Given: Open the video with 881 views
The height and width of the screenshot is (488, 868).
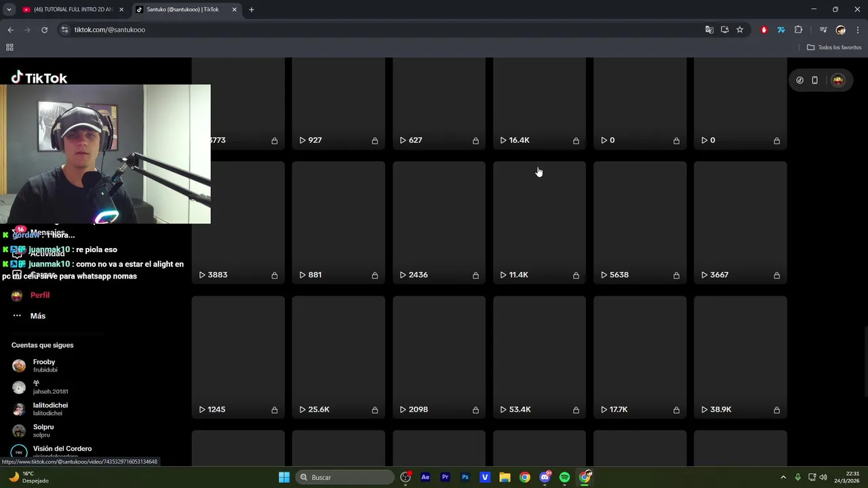Looking at the screenshot, I should pyautogui.click(x=338, y=223).
